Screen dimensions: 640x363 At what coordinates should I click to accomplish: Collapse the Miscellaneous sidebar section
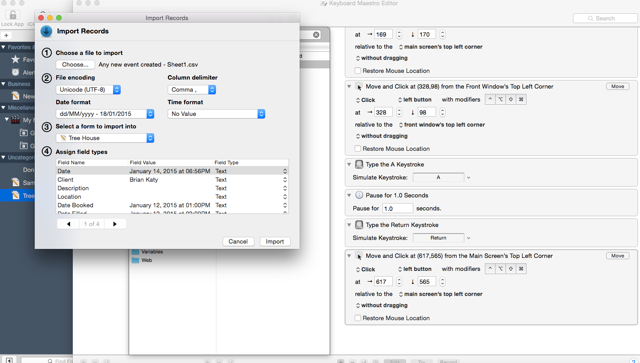point(3,107)
